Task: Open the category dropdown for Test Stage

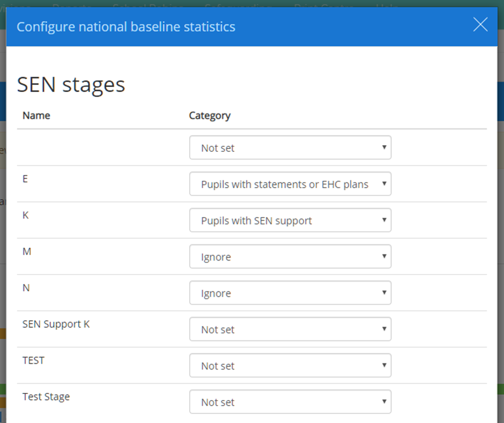Action: coord(290,402)
